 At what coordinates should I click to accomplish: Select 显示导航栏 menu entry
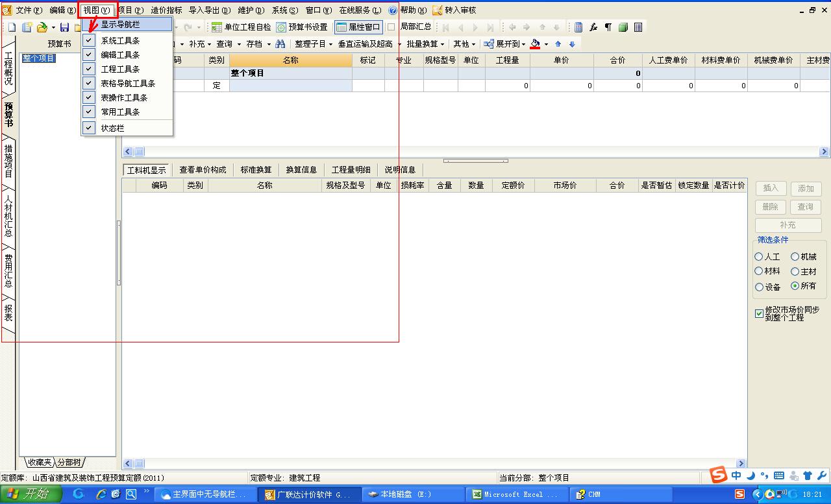127,25
